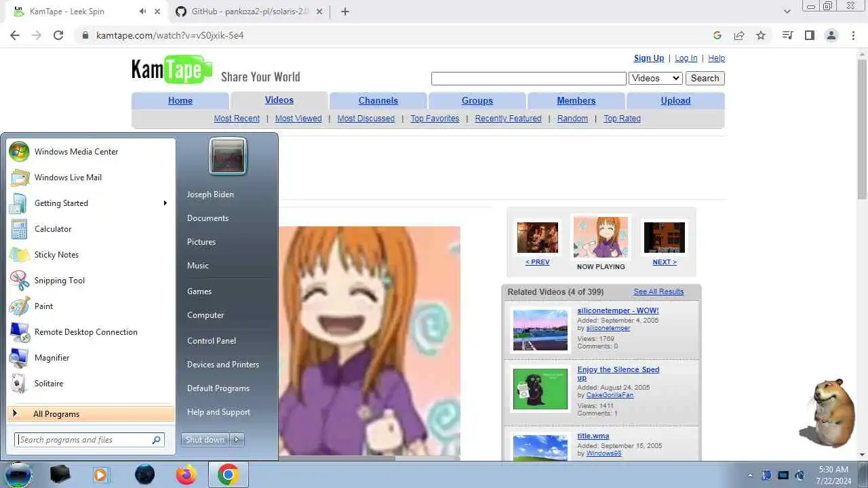Show hidden system tray icons
Viewport: 868px width, 488px height.
pos(750,475)
